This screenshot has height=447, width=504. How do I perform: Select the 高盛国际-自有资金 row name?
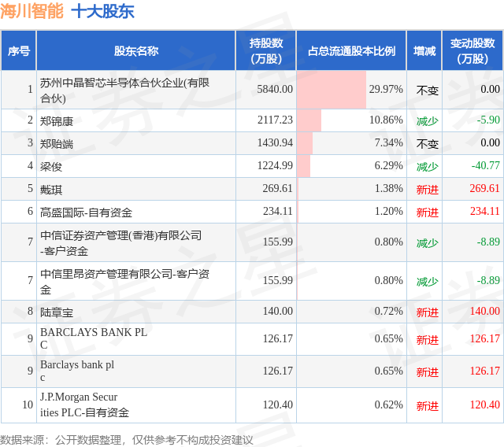86,212
